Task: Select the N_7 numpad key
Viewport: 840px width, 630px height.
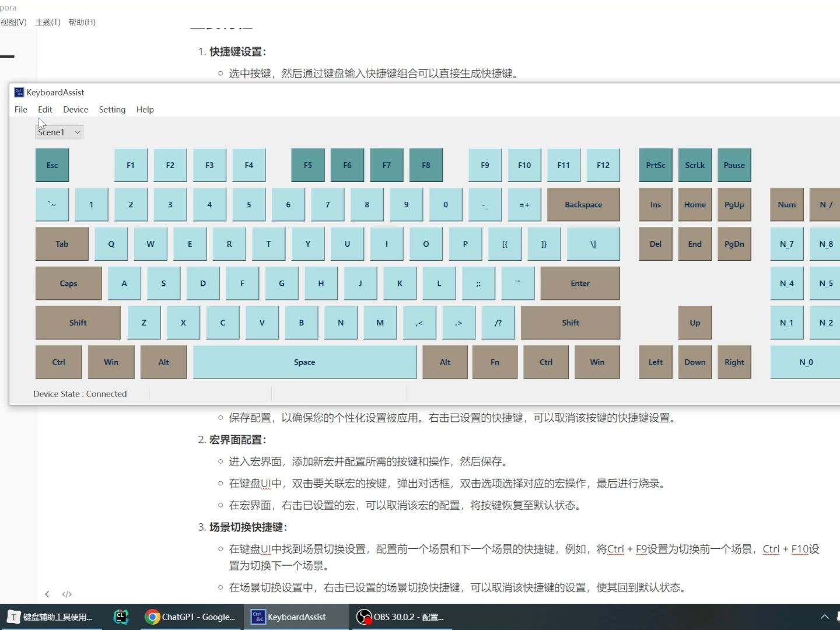Action: 787,244
